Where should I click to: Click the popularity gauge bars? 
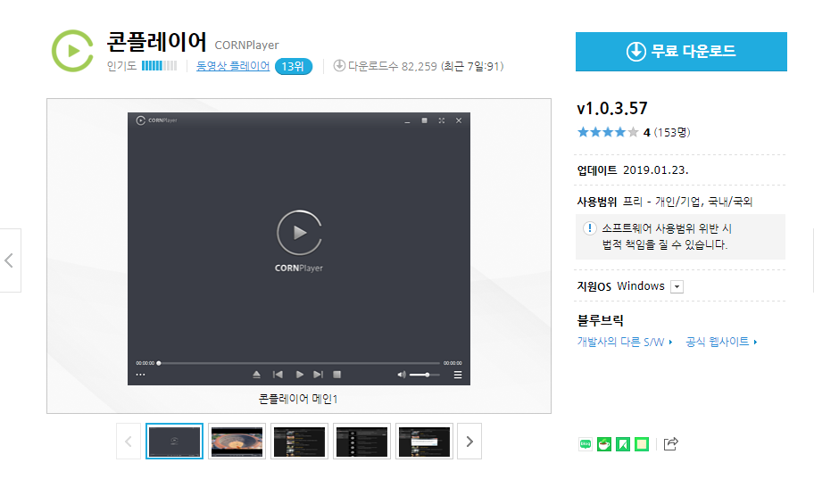(x=160, y=66)
